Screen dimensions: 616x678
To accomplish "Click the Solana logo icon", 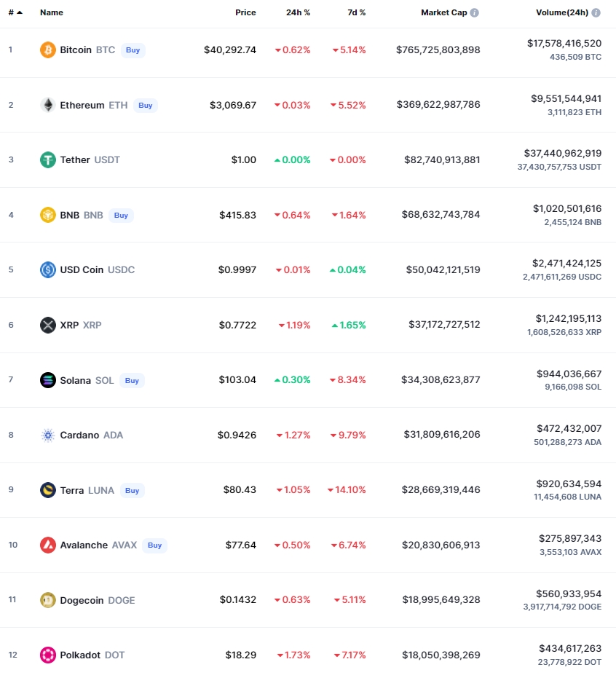I will click(x=48, y=380).
